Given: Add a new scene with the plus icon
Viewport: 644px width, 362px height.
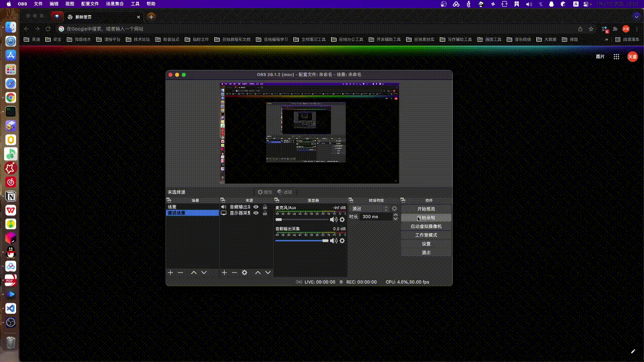Looking at the screenshot, I should pyautogui.click(x=171, y=273).
